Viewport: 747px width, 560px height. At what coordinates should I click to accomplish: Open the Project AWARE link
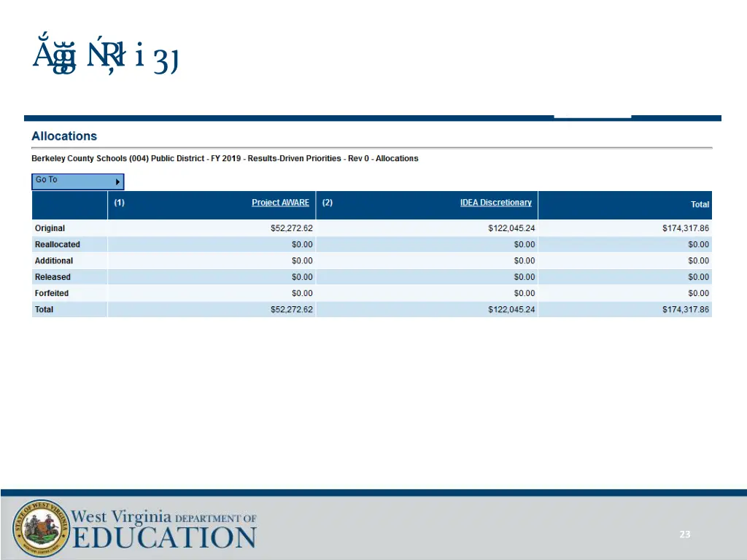pyautogui.click(x=280, y=203)
